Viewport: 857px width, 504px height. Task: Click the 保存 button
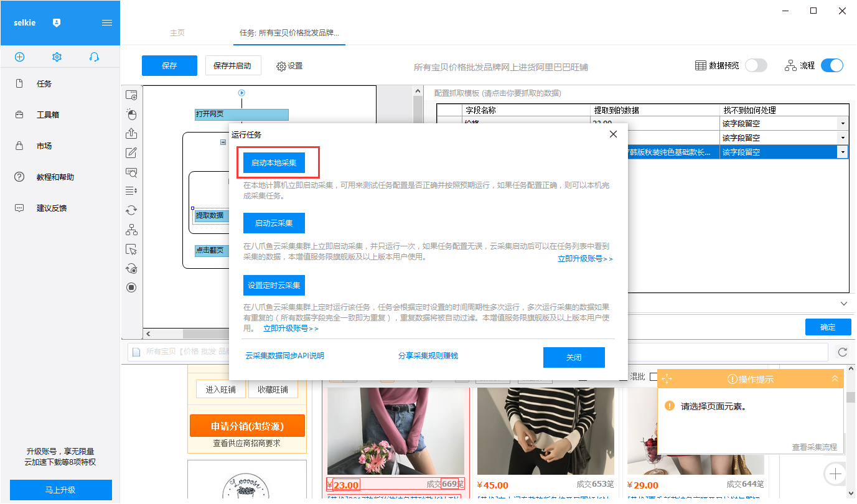169,65
